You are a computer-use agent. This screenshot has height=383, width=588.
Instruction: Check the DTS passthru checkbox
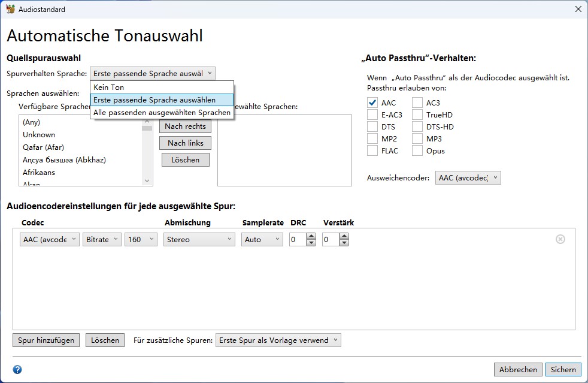pos(372,126)
